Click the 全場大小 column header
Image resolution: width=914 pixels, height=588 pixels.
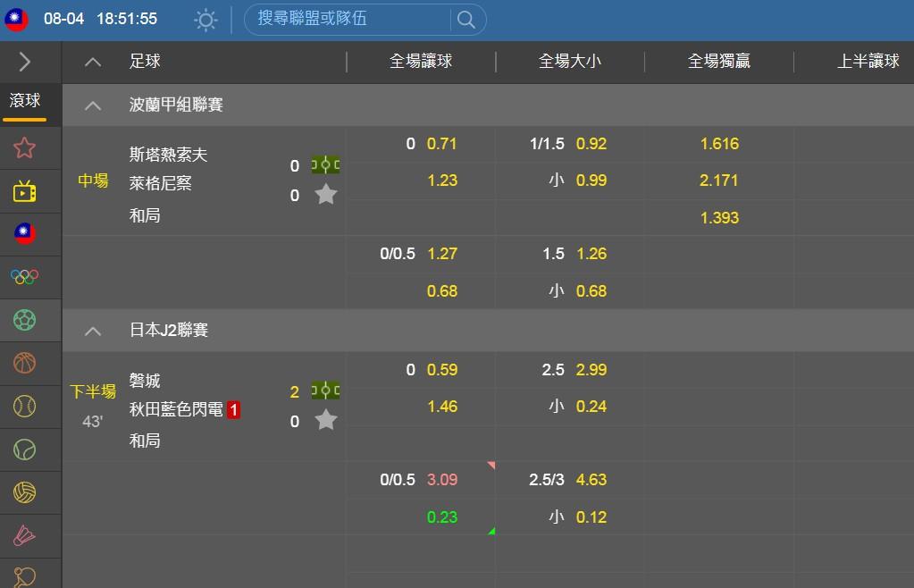[x=569, y=61]
